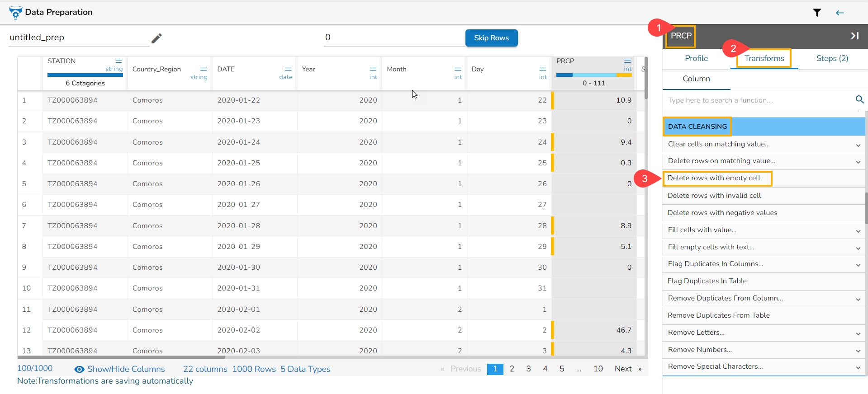The image size is (868, 394).
Task: Select Delete rows with empty cell
Action: [x=714, y=178]
